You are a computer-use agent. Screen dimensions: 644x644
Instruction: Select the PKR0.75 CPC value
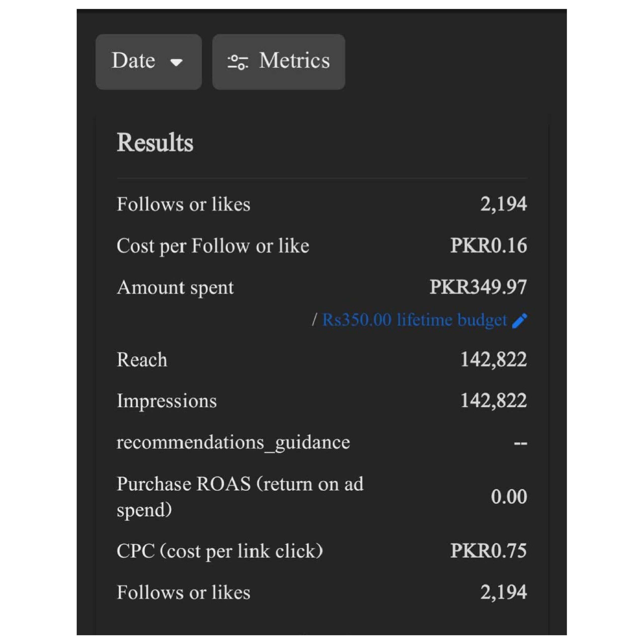488,551
